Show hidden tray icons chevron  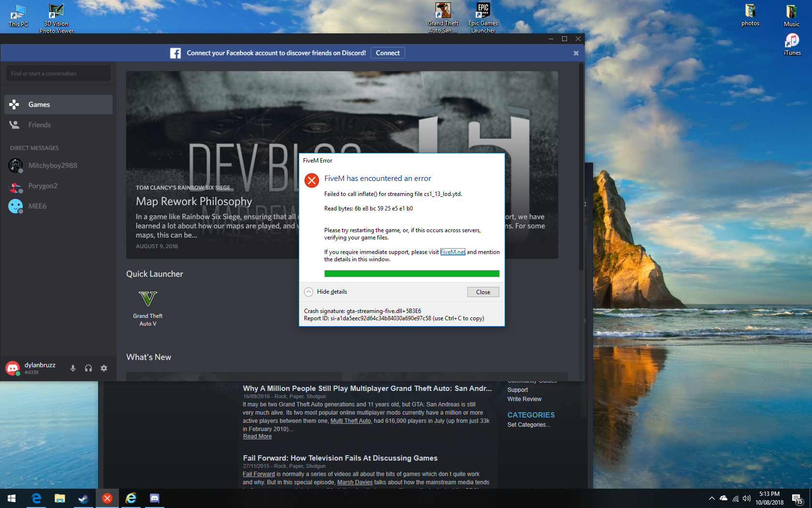(x=711, y=498)
